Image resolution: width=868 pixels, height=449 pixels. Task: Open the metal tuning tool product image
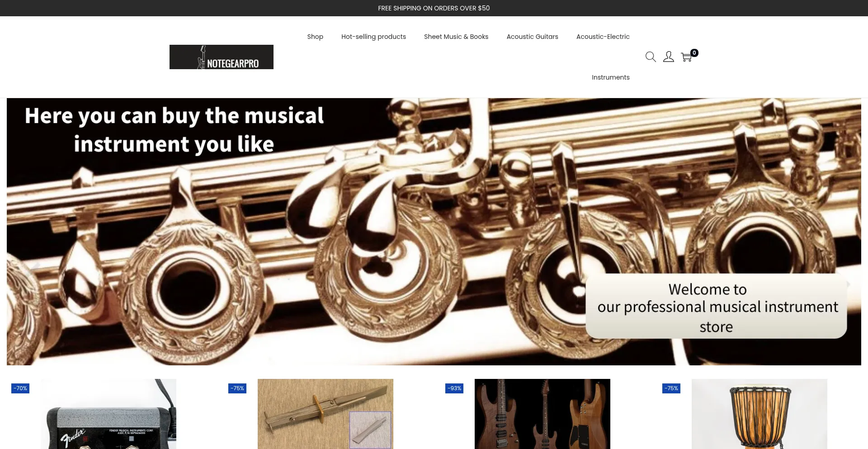(325, 414)
